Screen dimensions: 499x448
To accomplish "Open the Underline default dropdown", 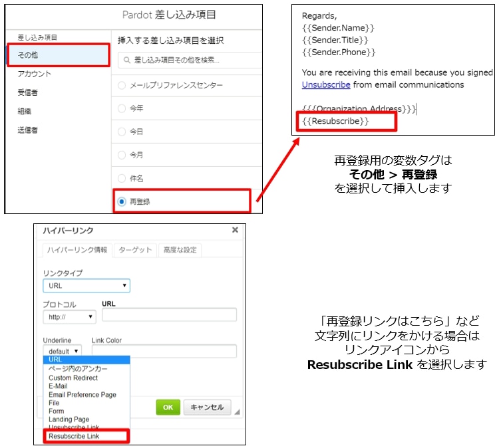I will click(x=63, y=351).
